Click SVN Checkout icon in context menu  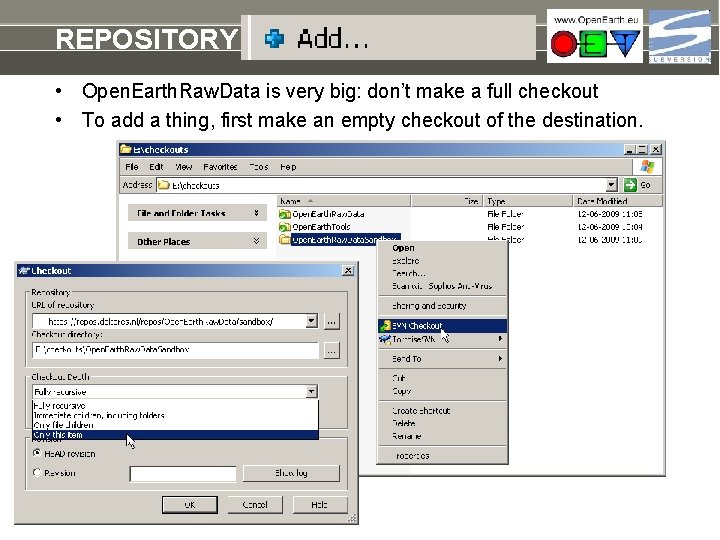[385, 326]
